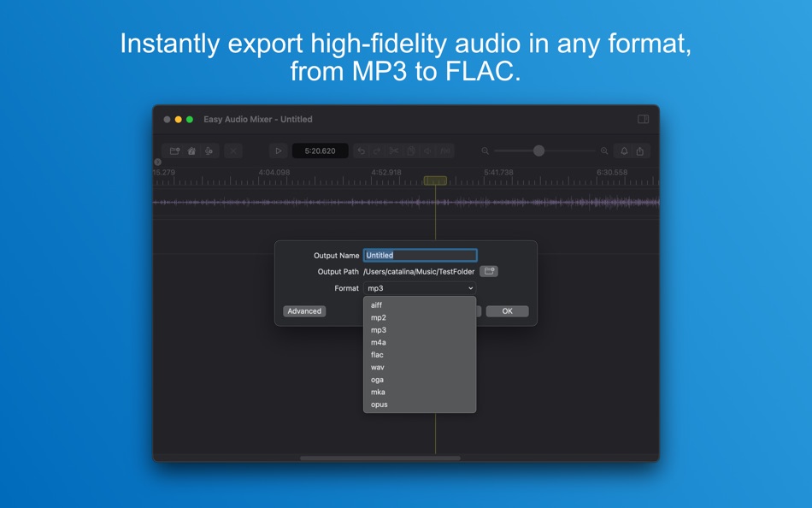
Task: Click the timeline zoom slider knob
Action: click(538, 151)
